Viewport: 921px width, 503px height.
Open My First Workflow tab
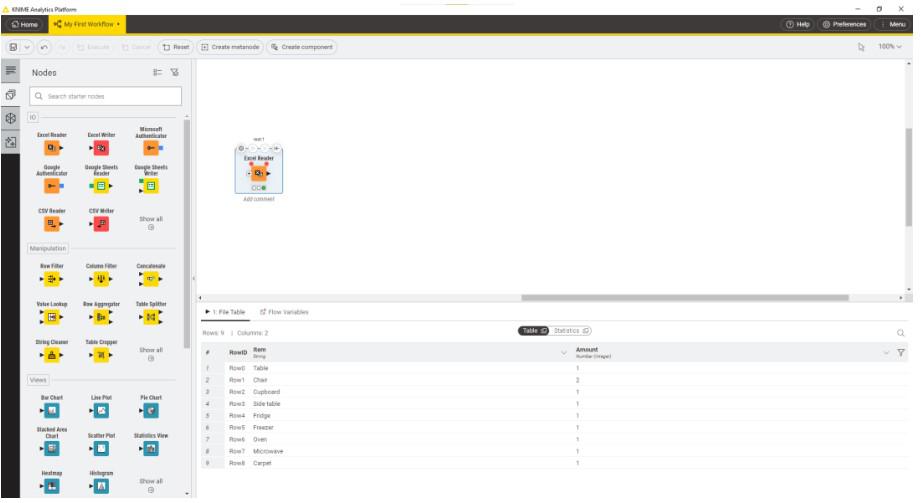point(87,24)
